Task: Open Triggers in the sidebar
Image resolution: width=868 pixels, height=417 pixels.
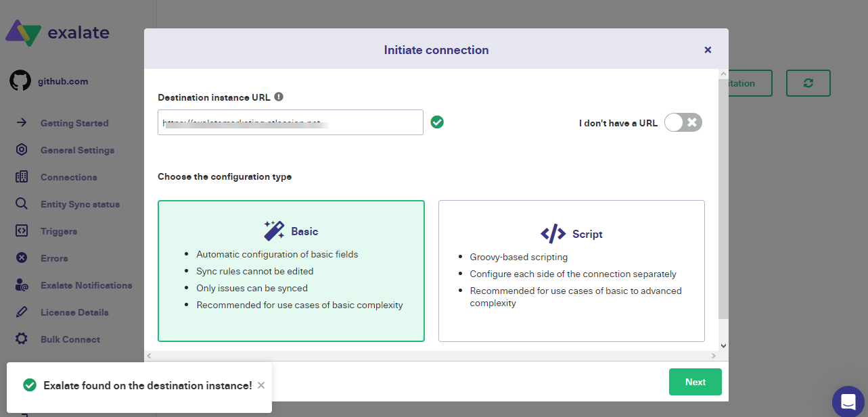Action: (59, 231)
